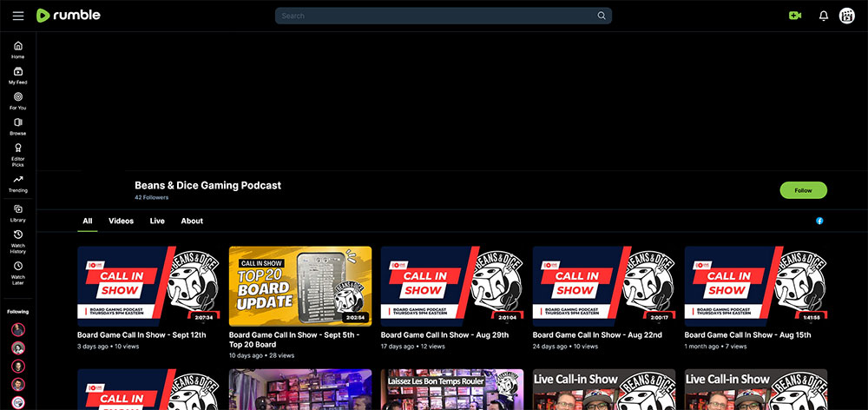Open the first followed channel avatar
Screen dimensions: 868x410
(x=18, y=330)
